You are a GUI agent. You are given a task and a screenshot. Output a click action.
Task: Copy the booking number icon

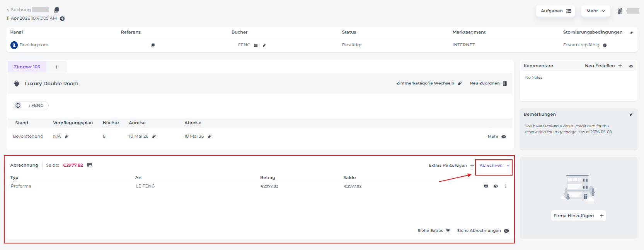56,10
